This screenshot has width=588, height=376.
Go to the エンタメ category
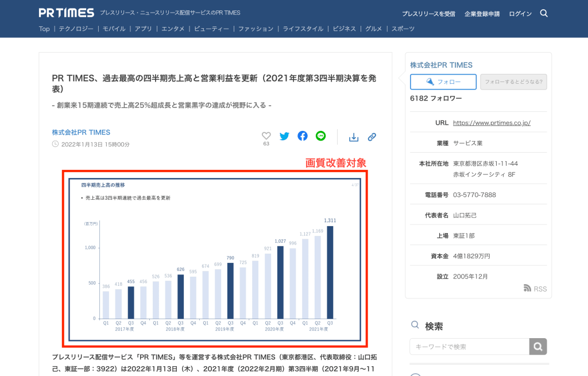pyautogui.click(x=173, y=29)
